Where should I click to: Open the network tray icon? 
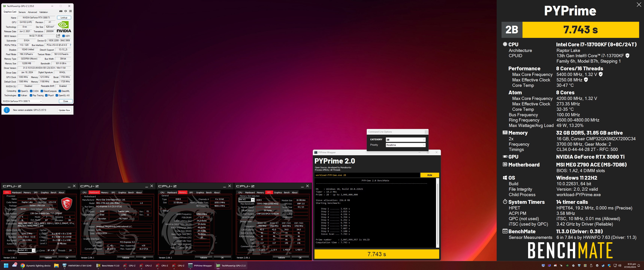[615, 265]
